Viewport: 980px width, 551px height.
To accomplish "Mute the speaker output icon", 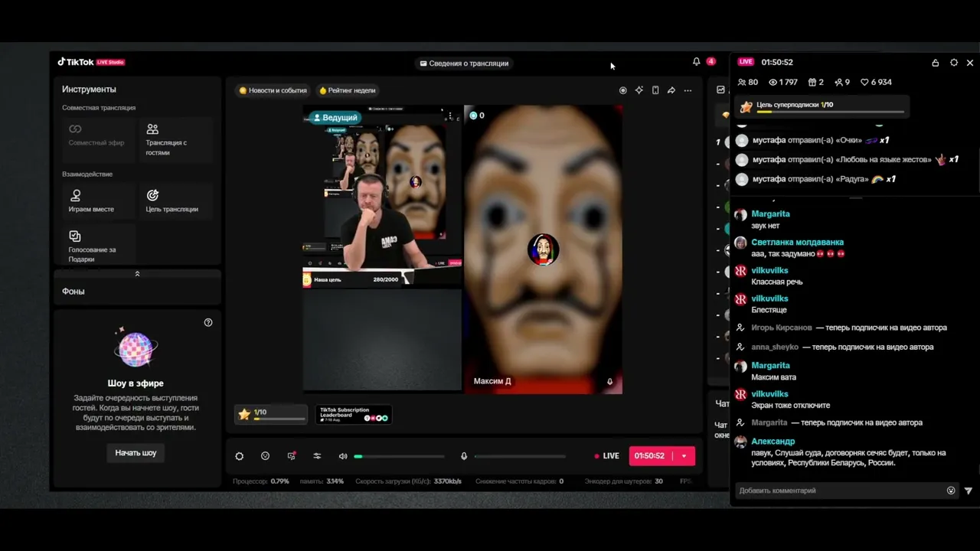I will click(343, 456).
